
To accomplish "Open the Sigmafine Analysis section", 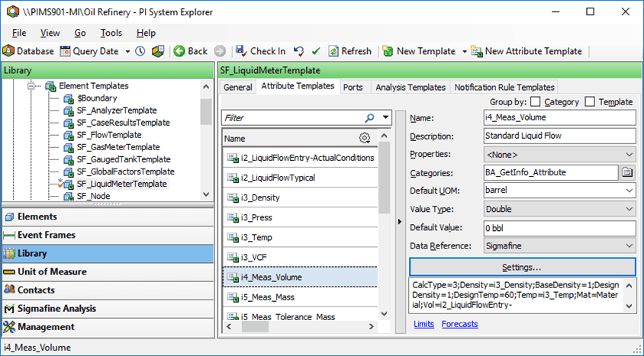I will click(108, 309).
